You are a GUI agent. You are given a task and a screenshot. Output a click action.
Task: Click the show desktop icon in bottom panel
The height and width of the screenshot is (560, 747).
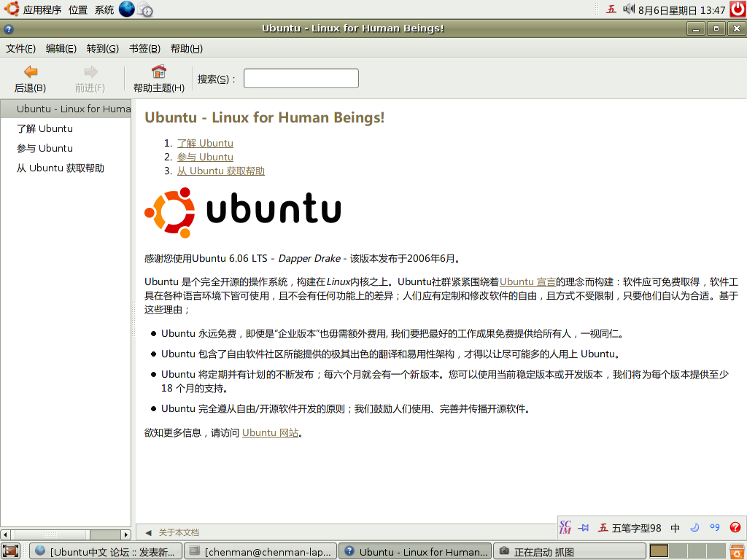click(10, 551)
